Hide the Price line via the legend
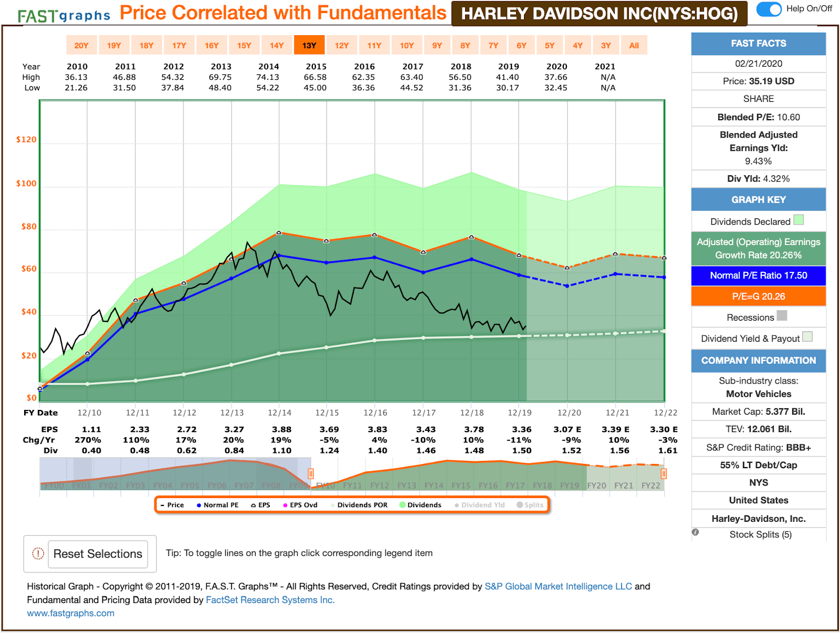This screenshot has width=840, height=633. tap(173, 505)
